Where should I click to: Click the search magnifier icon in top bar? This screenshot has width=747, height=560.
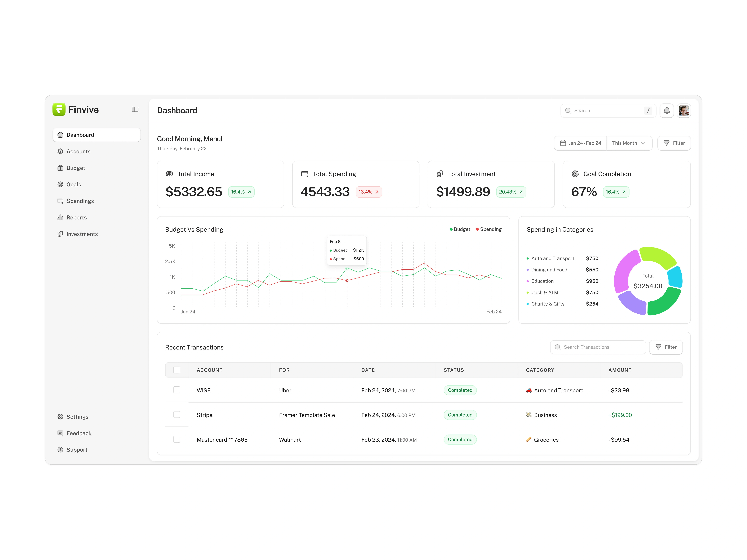click(568, 110)
